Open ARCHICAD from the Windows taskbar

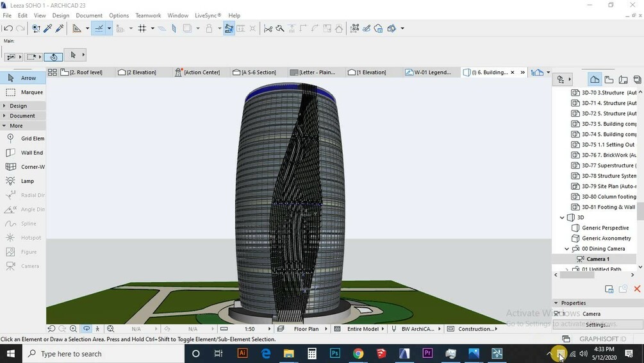[404, 353]
